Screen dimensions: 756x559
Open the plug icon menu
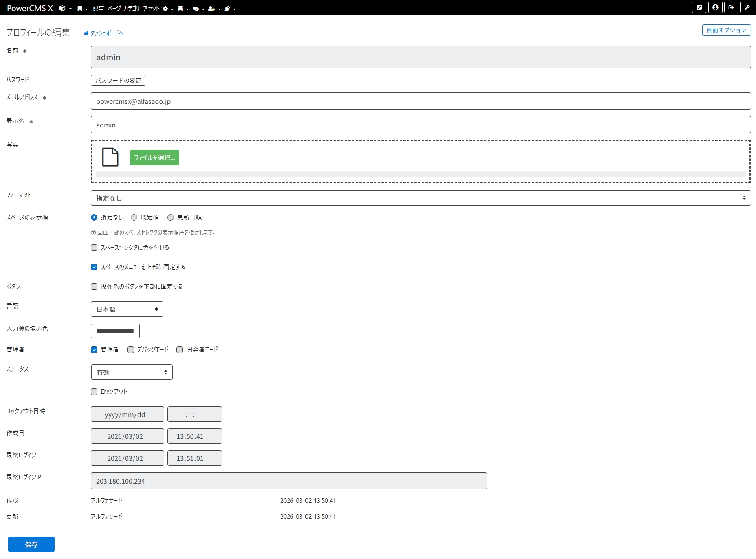[227, 8]
